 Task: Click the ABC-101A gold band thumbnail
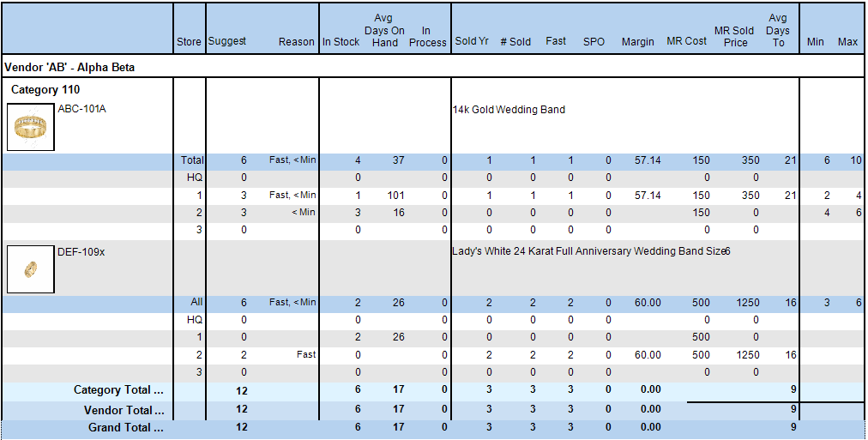click(x=30, y=127)
